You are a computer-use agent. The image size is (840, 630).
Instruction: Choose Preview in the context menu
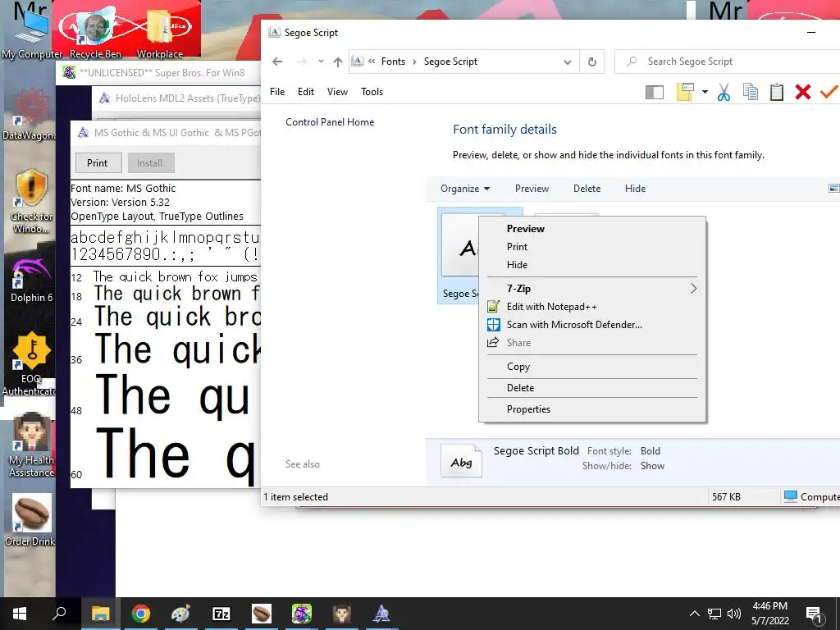pyautogui.click(x=592, y=229)
